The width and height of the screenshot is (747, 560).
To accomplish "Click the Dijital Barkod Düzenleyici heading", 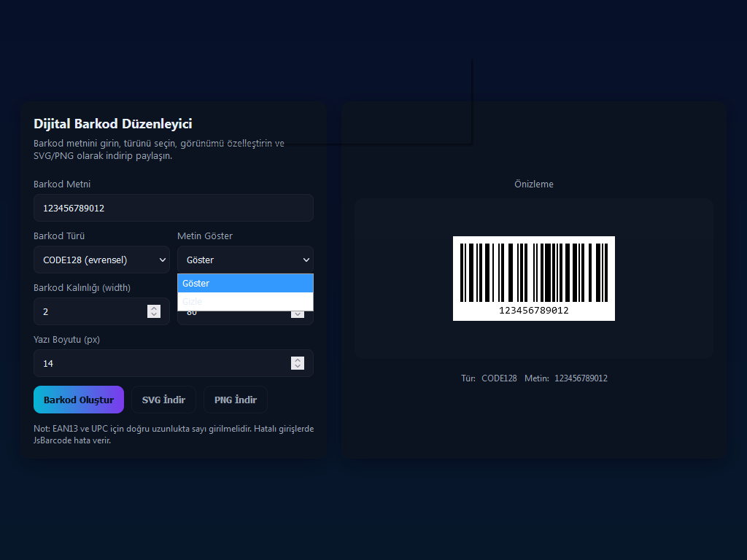I will coord(113,124).
